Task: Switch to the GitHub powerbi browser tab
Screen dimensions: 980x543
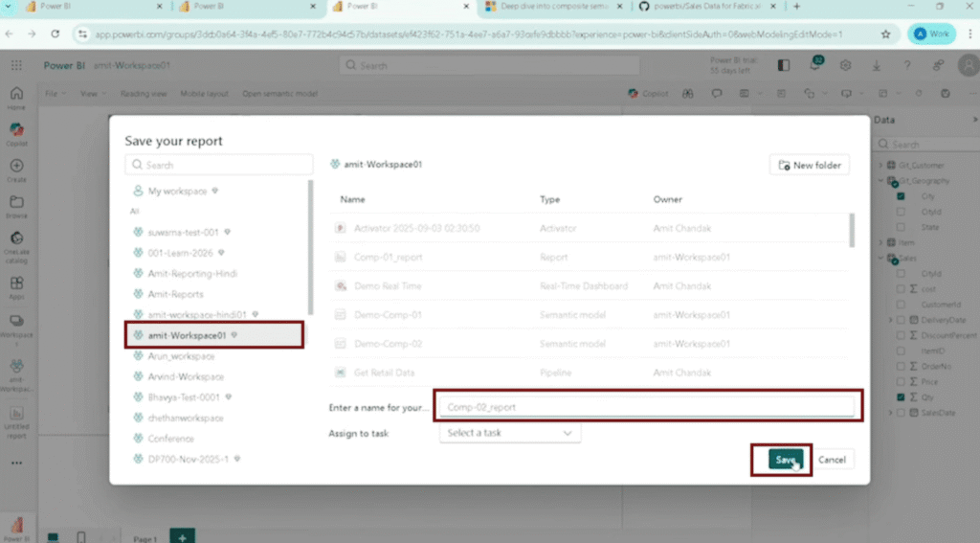Action: click(707, 7)
